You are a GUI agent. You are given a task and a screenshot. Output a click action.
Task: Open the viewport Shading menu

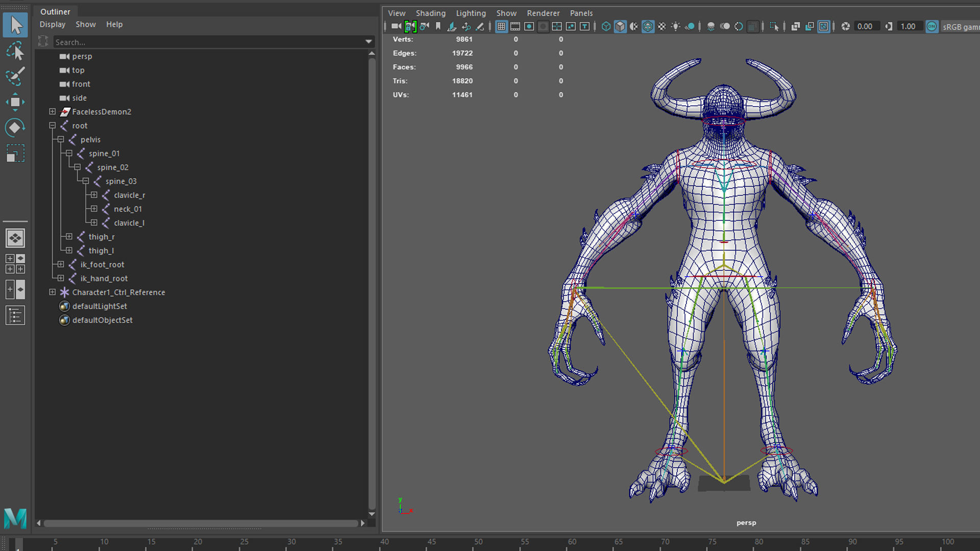431,13
